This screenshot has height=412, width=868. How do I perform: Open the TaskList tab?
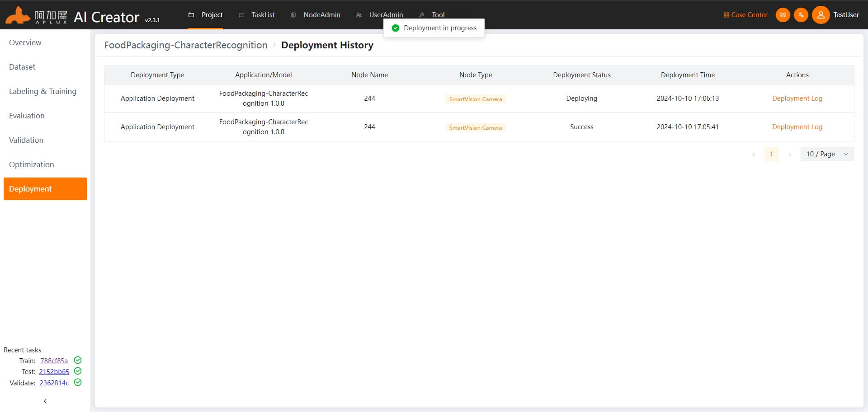[x=256, y=15]
